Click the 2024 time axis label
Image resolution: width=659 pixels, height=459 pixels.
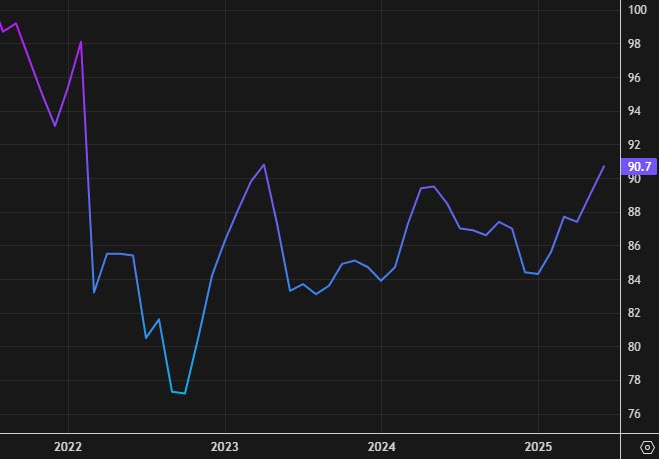381,446
